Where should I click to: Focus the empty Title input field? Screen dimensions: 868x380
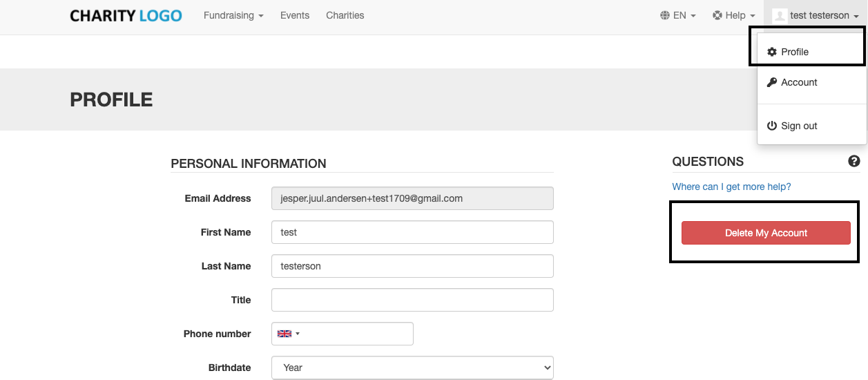tap(412, 300)
